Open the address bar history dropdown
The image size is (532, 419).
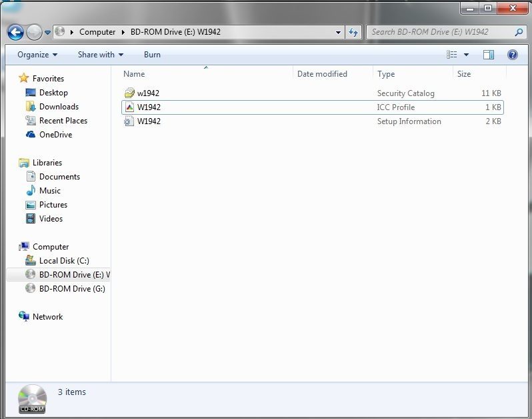[x=338, y=32]
